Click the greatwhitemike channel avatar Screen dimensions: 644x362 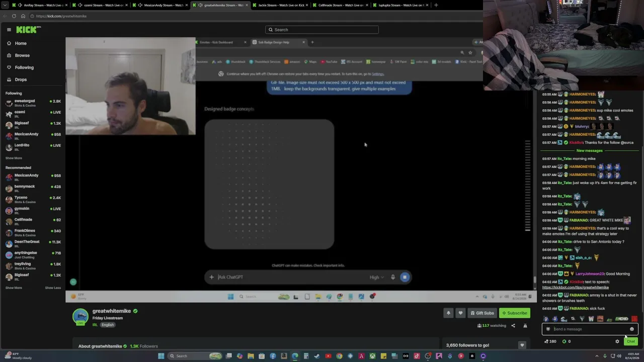[x=80, y=317]
